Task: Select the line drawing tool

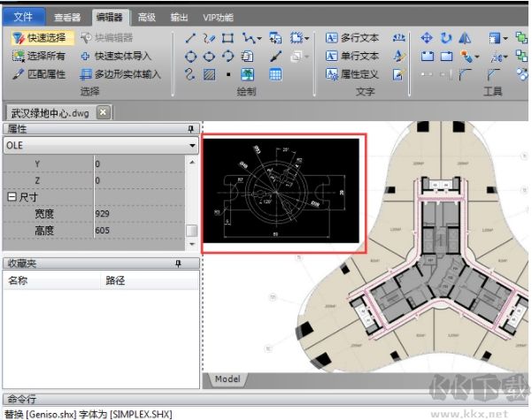Action: pos(190,38)
